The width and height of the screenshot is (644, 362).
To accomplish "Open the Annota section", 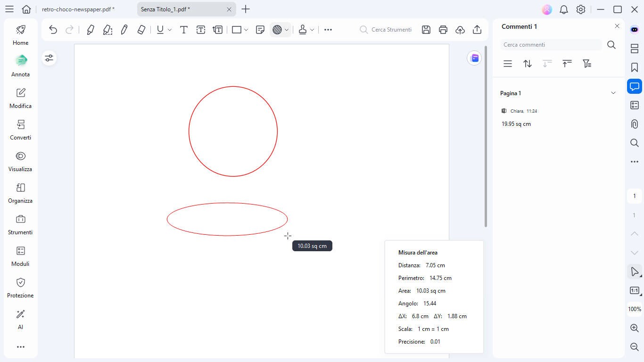I will point(21,67).
